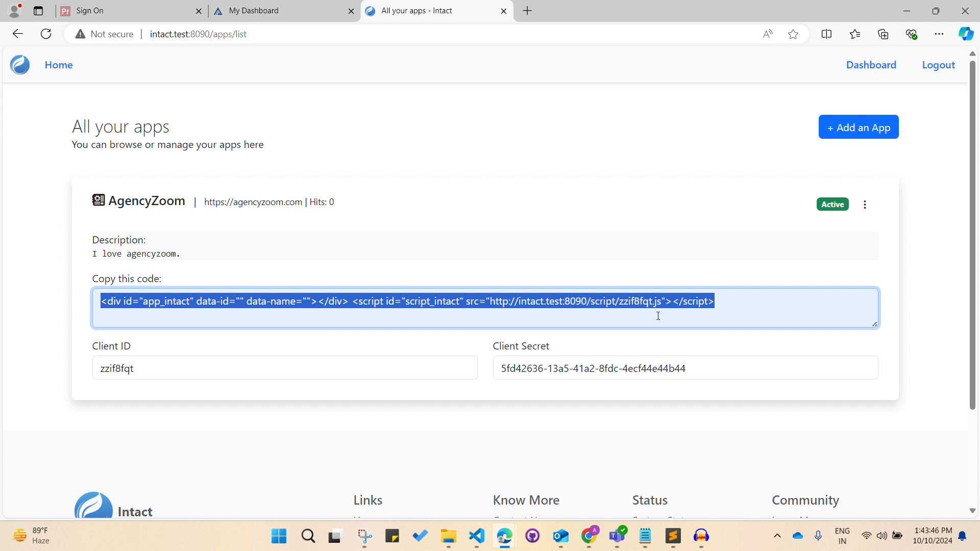This screenshot has height=551, width=980.
Task: Click the address bar URL intact.test:8090/apps/list
Action: [x=199, y=34]
